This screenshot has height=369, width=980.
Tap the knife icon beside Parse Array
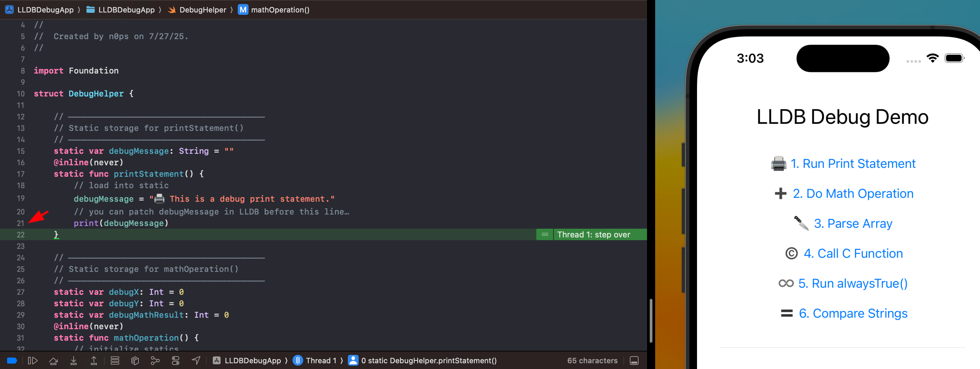click(x=801, y=223)
